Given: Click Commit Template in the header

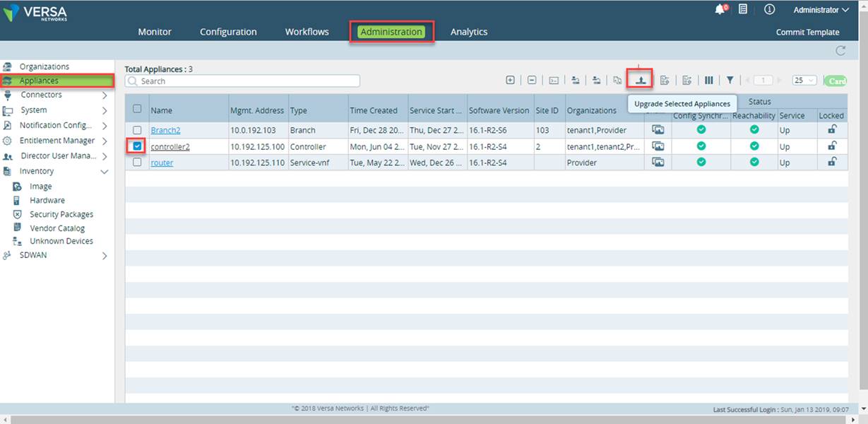Looking at the screenshot, I should (x=807, y=32).
